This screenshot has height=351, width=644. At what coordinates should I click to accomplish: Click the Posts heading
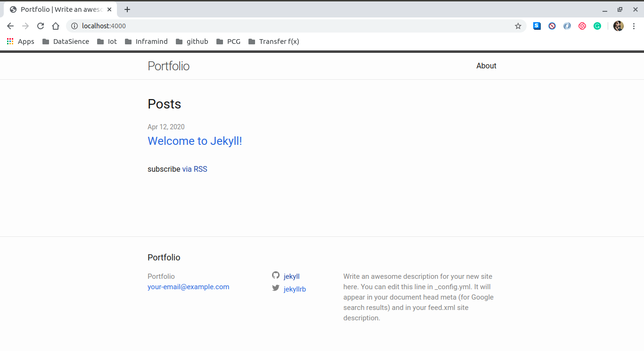tap(164, 104)
